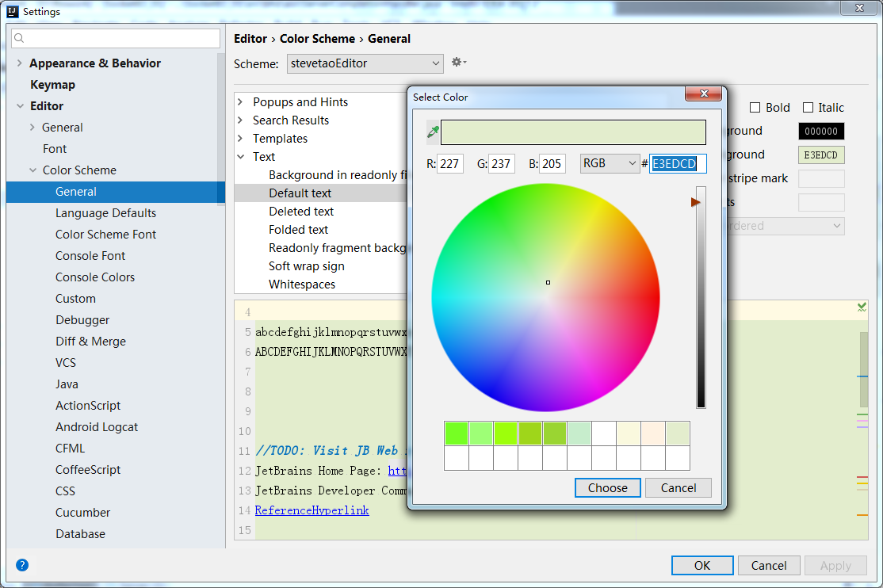The image size is (883, 588).
Task: Enable the Italic checkbox
Action: coord(808,108)
